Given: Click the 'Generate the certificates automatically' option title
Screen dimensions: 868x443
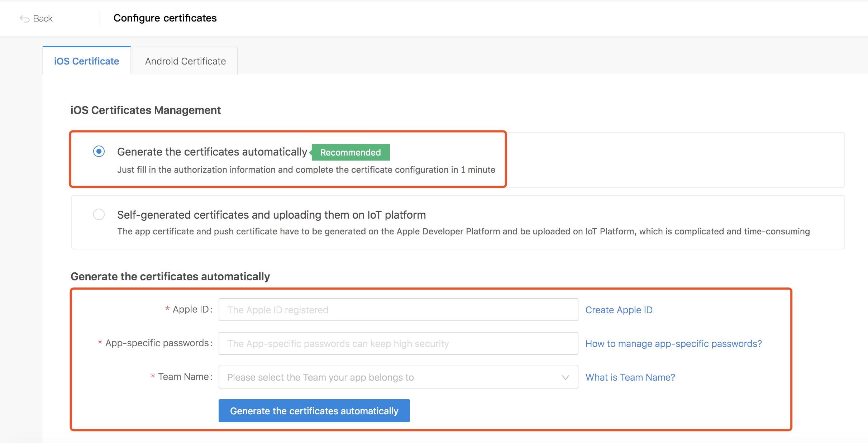Looking at the screenshot, I should click(212, 152).
